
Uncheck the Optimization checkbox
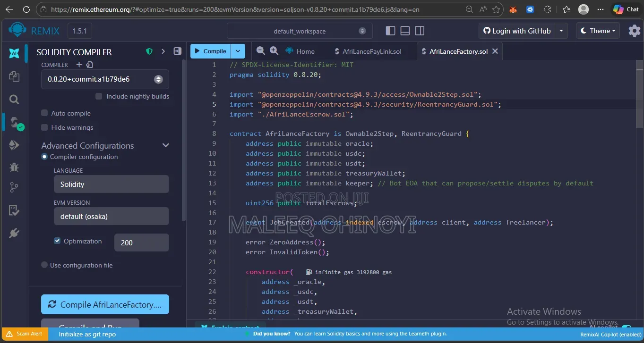click(57, 241)
